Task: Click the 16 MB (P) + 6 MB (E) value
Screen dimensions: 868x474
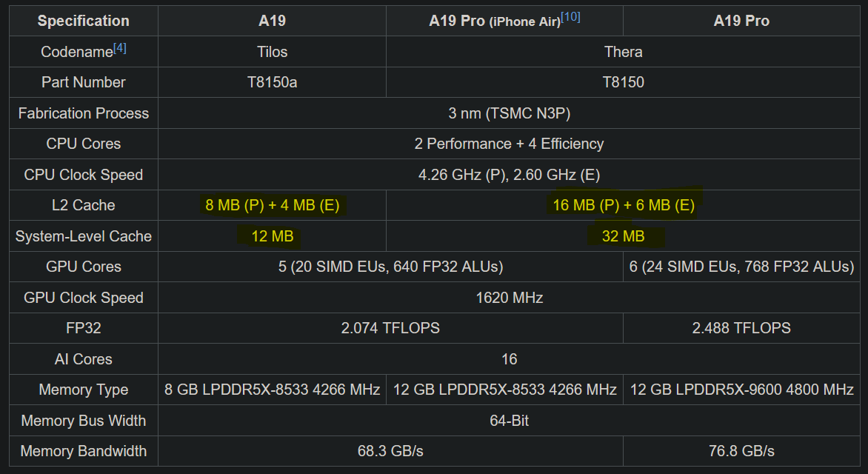Action: [623, 205]
